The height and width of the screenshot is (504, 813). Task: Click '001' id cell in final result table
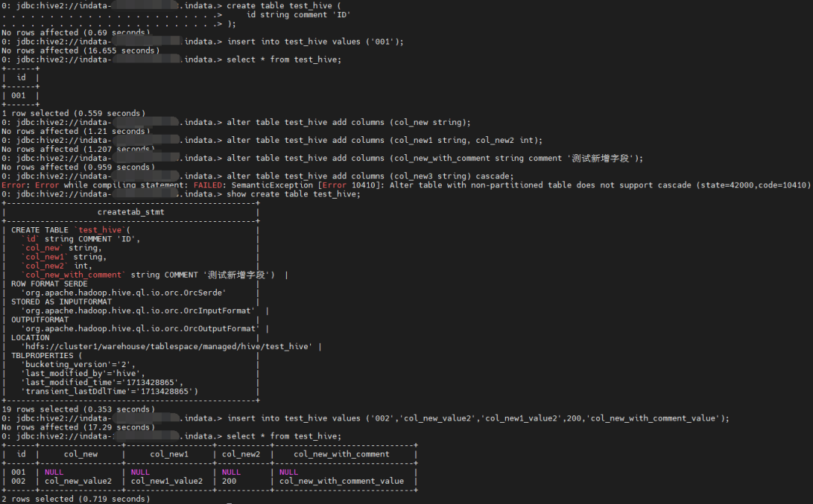point(18,472)
